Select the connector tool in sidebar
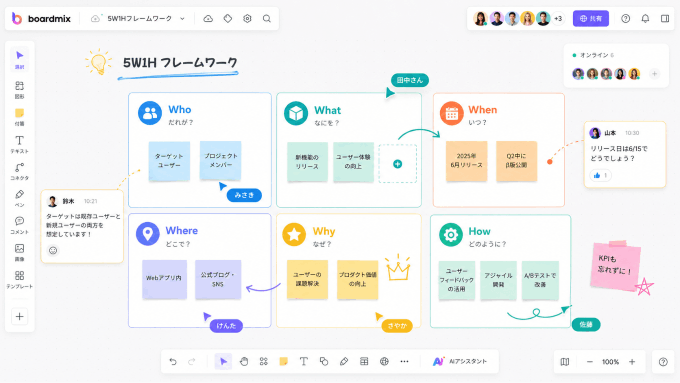 (20, 171)
